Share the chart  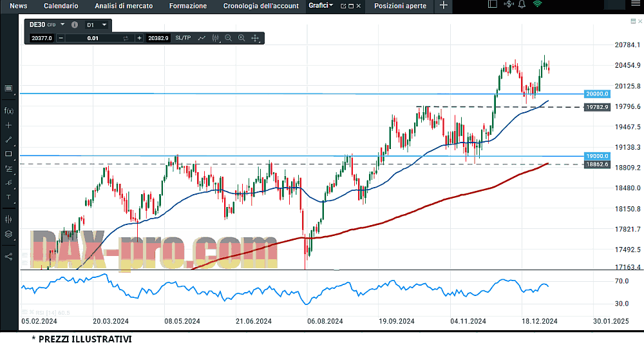(8, 257)
